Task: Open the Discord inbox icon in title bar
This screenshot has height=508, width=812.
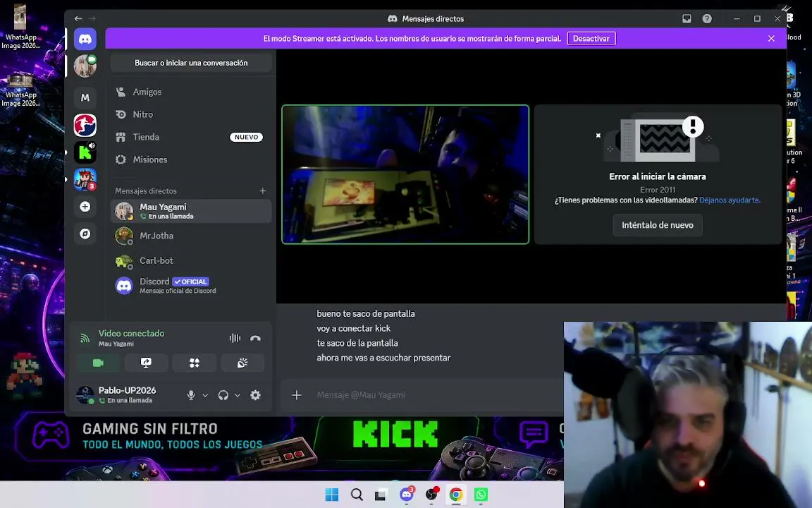Action: point(687,18)
